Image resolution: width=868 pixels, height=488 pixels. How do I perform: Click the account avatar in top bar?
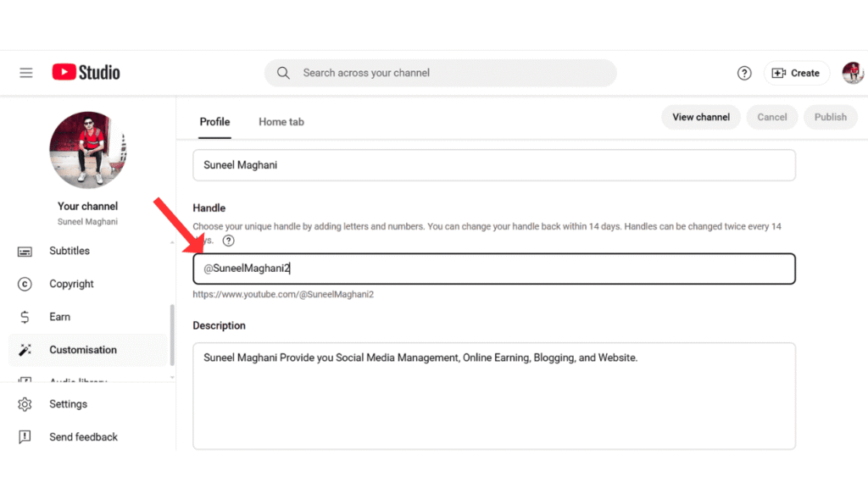[x=852, y=73]
